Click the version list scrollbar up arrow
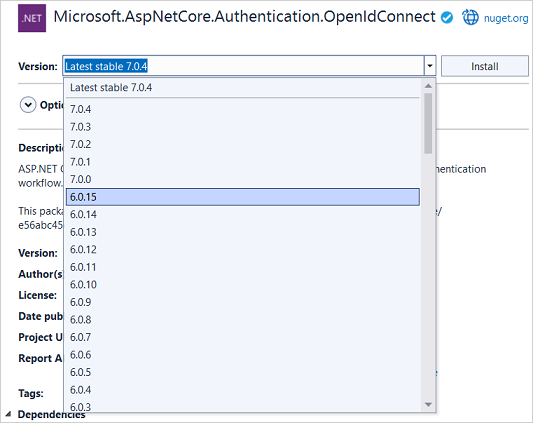Screen dimensions: 533x423 [428, 86]
